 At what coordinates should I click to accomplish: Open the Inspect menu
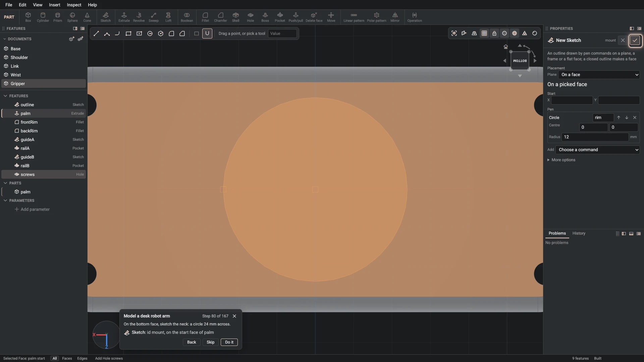(74, 5)
